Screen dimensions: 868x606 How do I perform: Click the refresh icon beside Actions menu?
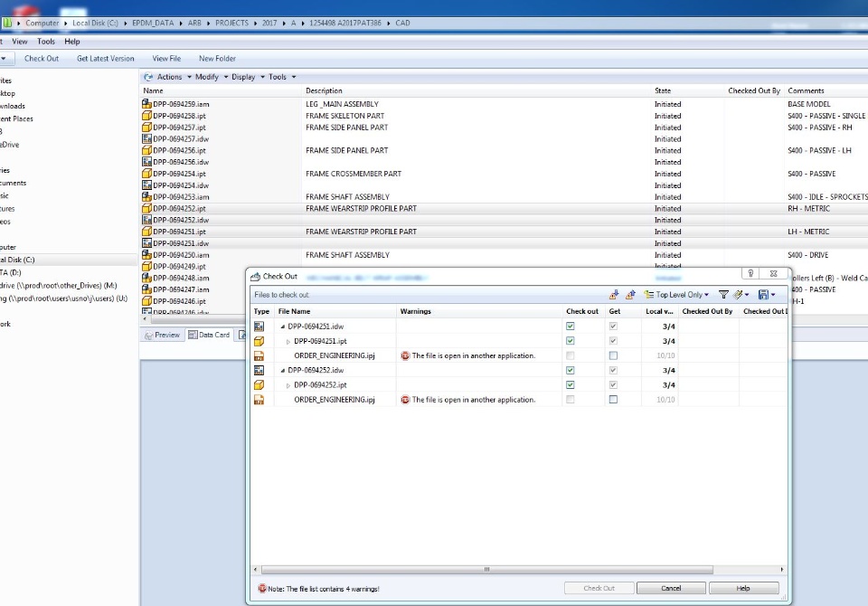148,77
